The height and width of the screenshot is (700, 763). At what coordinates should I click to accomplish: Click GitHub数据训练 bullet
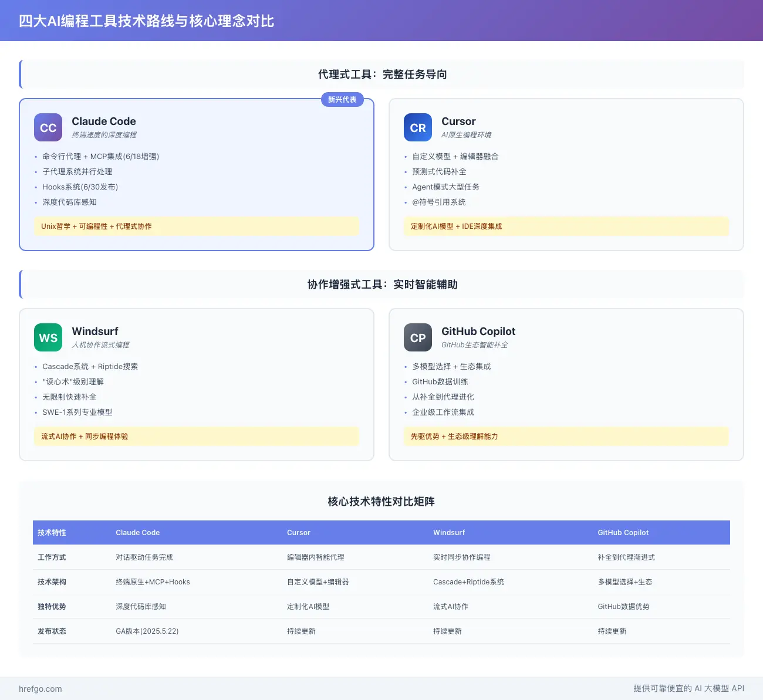tap(440, 381)
